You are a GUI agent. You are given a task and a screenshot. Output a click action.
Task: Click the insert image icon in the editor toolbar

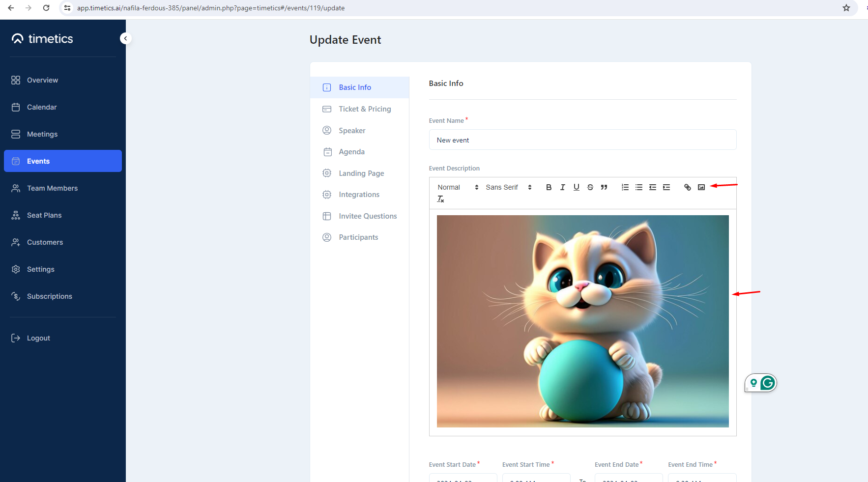701,187
